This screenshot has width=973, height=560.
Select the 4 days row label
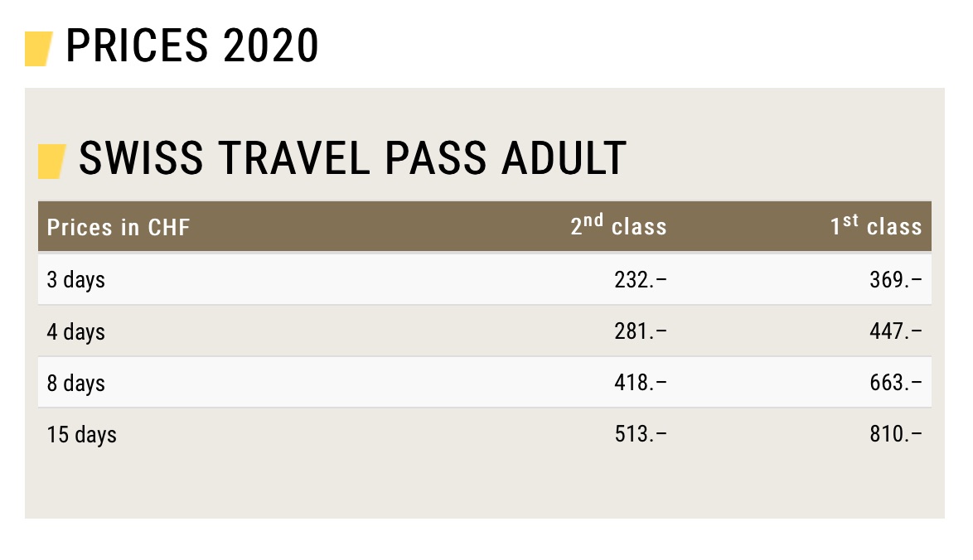point(76,331)
